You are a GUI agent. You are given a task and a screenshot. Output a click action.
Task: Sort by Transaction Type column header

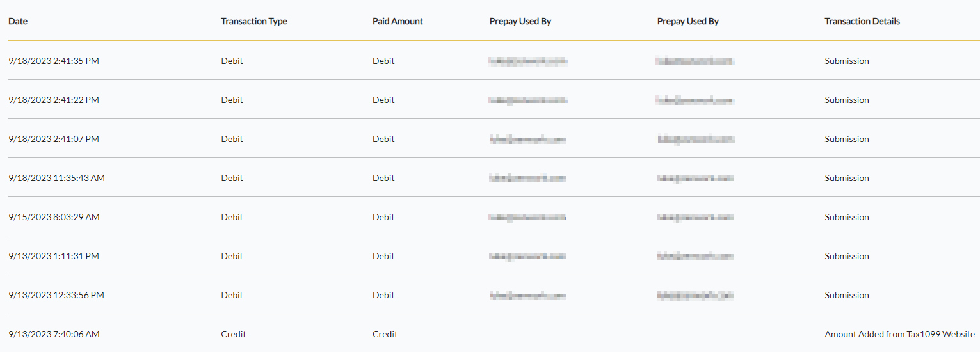click(253, 21)
